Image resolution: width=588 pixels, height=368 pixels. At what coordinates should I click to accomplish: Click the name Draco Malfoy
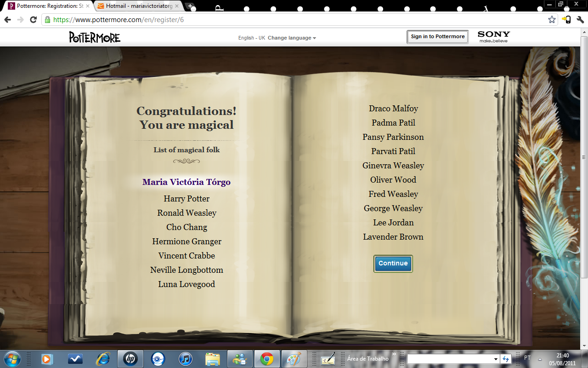pos(393,109)
